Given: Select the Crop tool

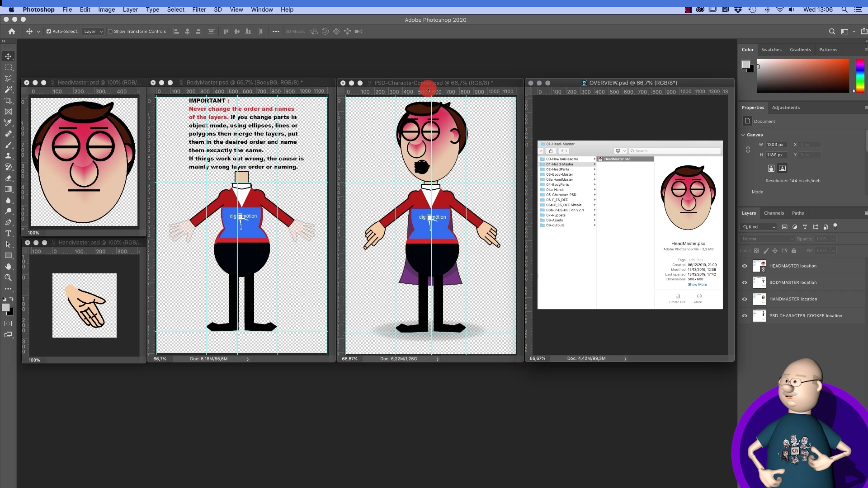Looking at the screenshot, I should click(8, 101).
